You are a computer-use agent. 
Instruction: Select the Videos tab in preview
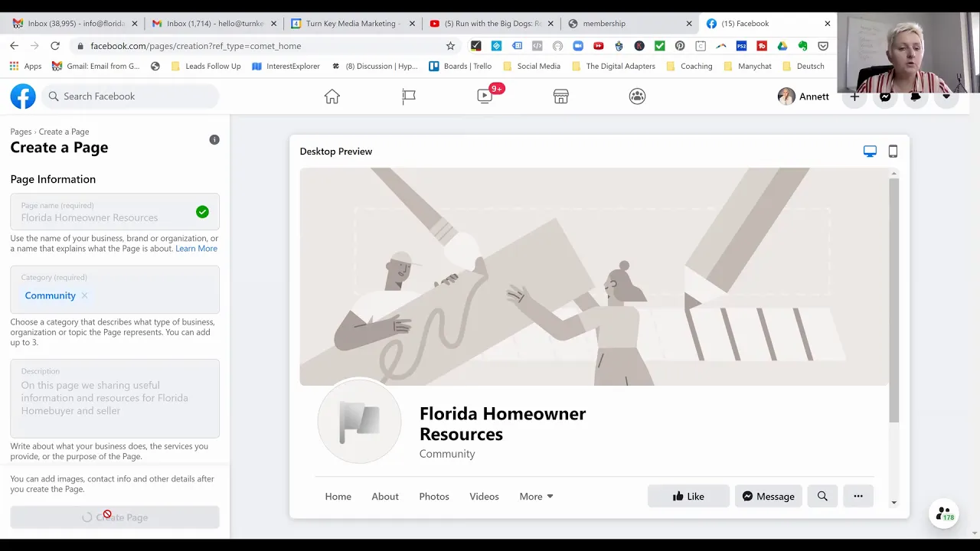484,496
